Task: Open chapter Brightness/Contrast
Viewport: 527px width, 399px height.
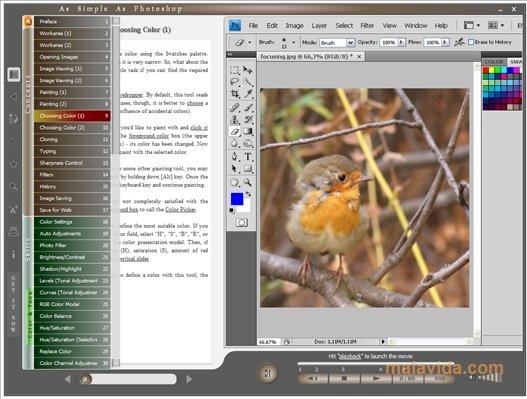Action: [x=72, y=257]
